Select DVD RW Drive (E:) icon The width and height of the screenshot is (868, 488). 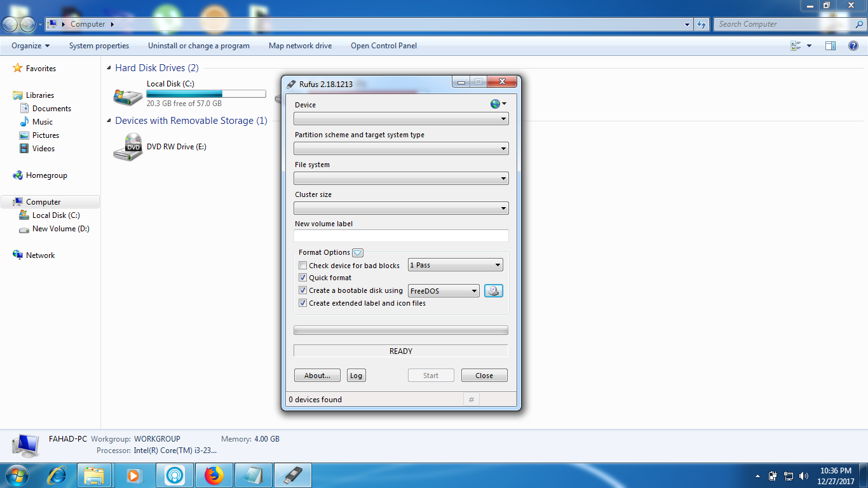click(128, 147)
